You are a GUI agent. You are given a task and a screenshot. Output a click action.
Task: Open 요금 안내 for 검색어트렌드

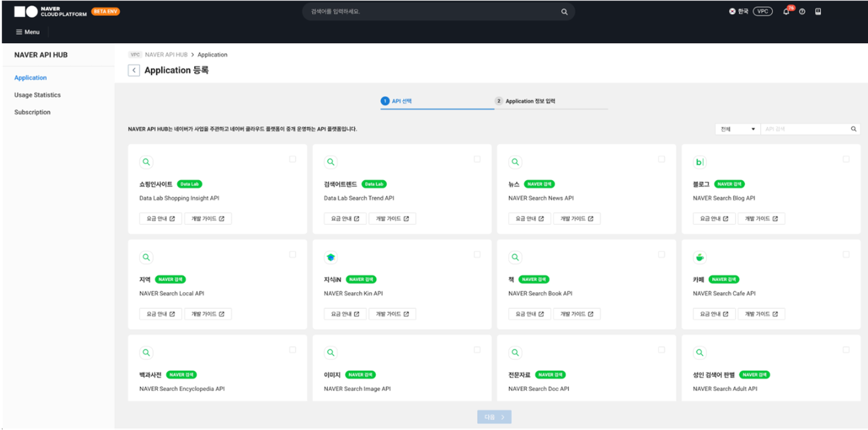pyautogui.click(x=345, y=219)
